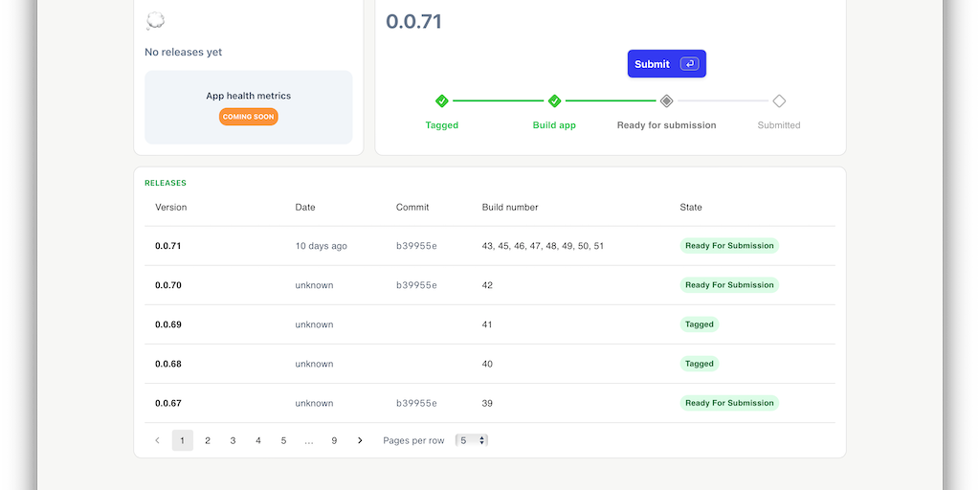The width and height of the screenshot is (980, 490).
Task: Jump to page 9 of releases
Action: coord(334,440)
